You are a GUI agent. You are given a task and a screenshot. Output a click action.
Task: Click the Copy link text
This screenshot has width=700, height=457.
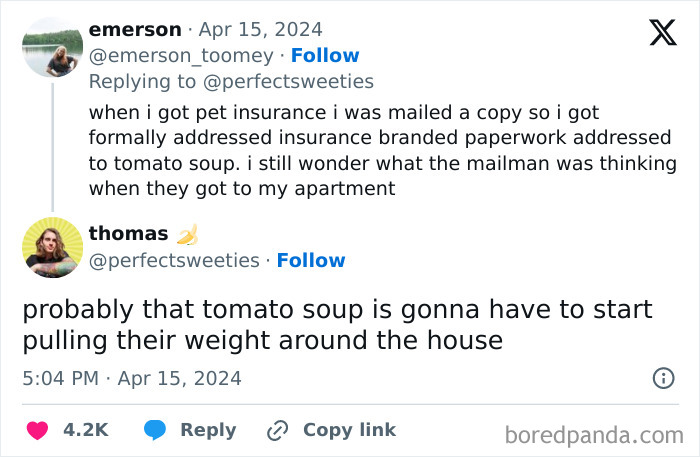click(x=349, y=430)
